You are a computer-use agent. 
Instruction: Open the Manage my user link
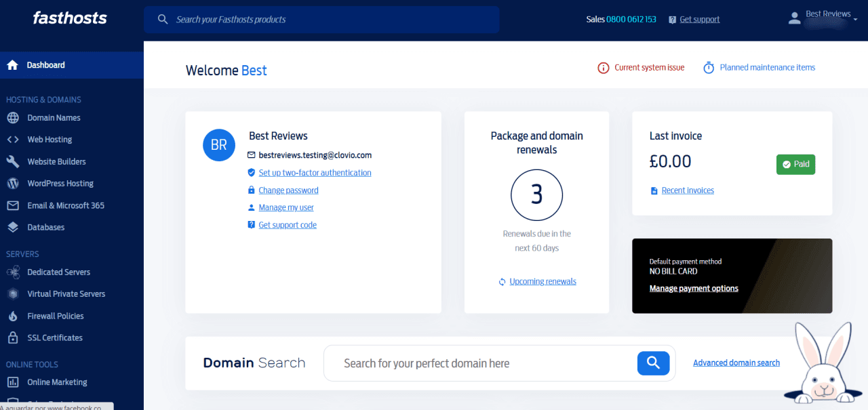point(286,207)
